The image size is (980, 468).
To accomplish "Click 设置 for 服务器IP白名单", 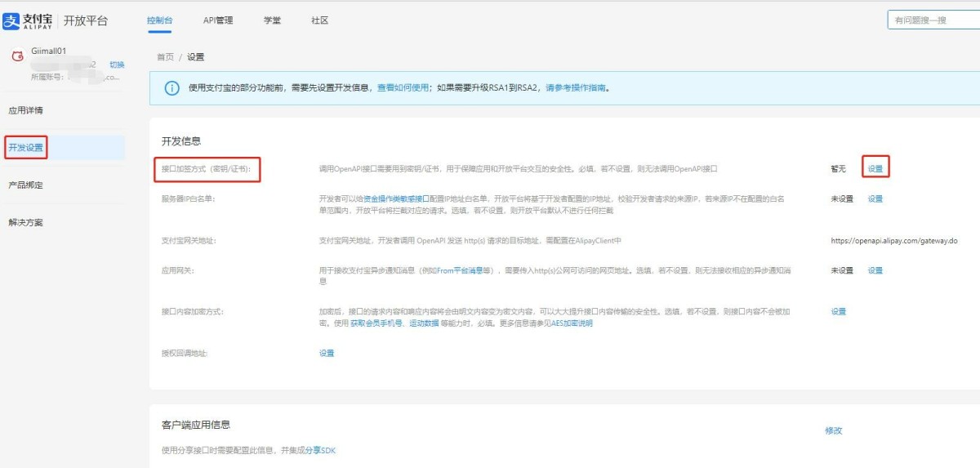I will point(875,199).
